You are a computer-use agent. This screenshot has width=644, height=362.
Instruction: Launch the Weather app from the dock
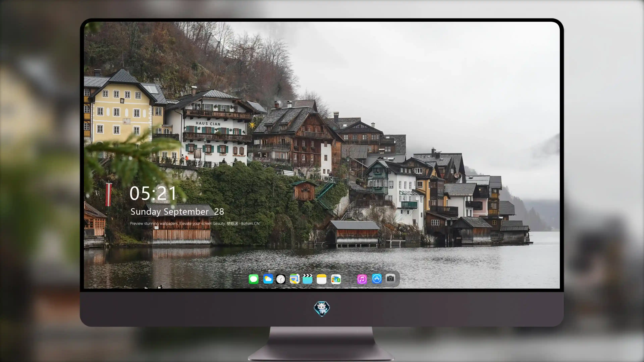[268, 279]
